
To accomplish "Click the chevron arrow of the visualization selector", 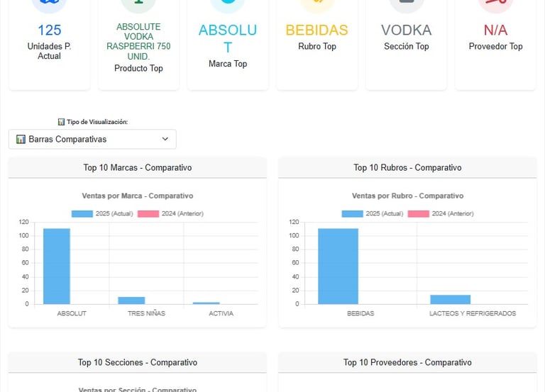I will [165, 140].
